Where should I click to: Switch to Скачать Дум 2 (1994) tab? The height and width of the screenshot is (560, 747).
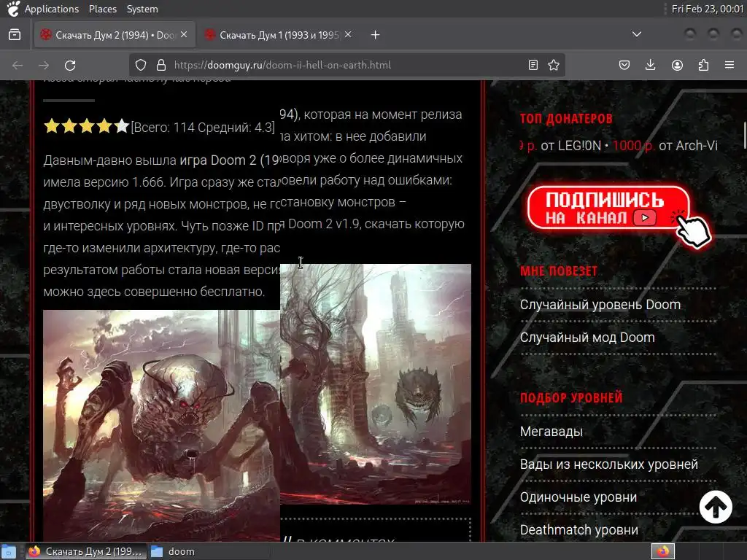(115, 35)
